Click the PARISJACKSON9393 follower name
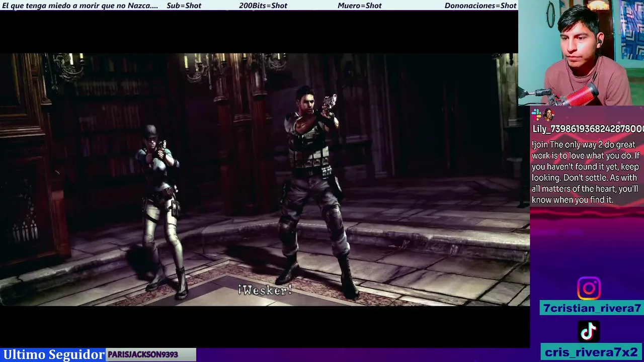 [x=143, y=354]
